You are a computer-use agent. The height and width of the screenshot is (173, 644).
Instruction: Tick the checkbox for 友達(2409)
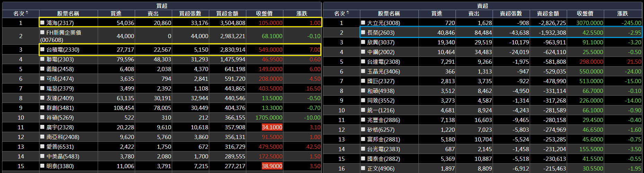42,98
